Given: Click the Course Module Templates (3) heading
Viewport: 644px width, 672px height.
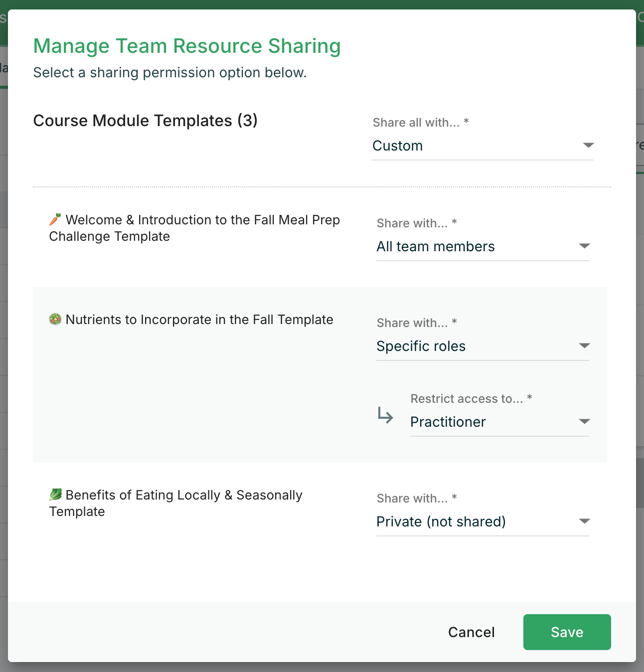Looking at the screenshot, I should [145, 121].
